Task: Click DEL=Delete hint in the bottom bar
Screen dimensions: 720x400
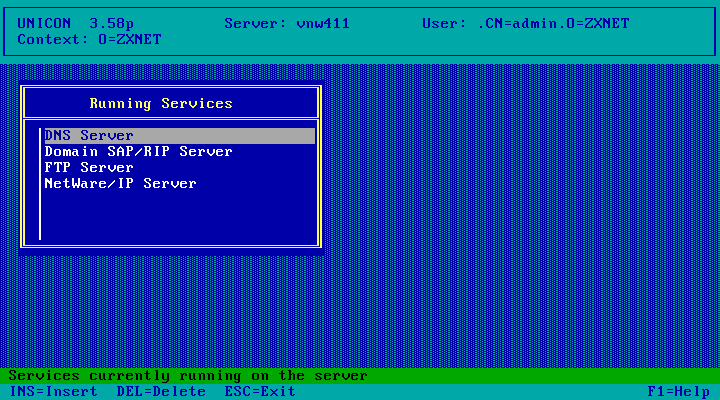Action: point(161,392)
